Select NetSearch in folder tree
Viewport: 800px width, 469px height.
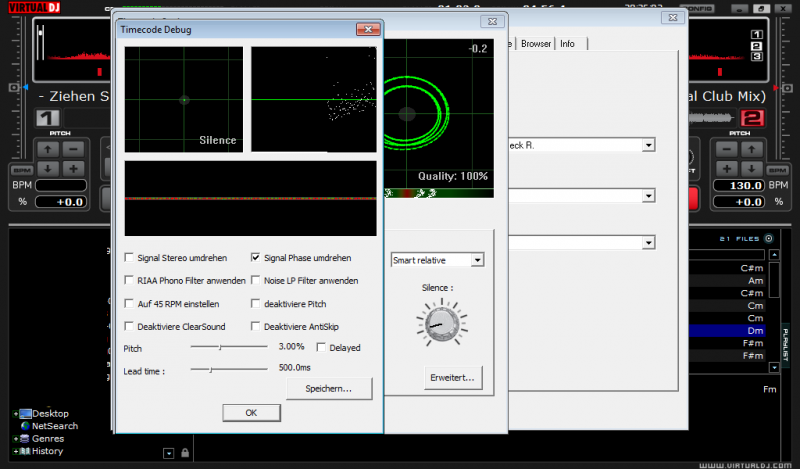(x=55, y=426)
